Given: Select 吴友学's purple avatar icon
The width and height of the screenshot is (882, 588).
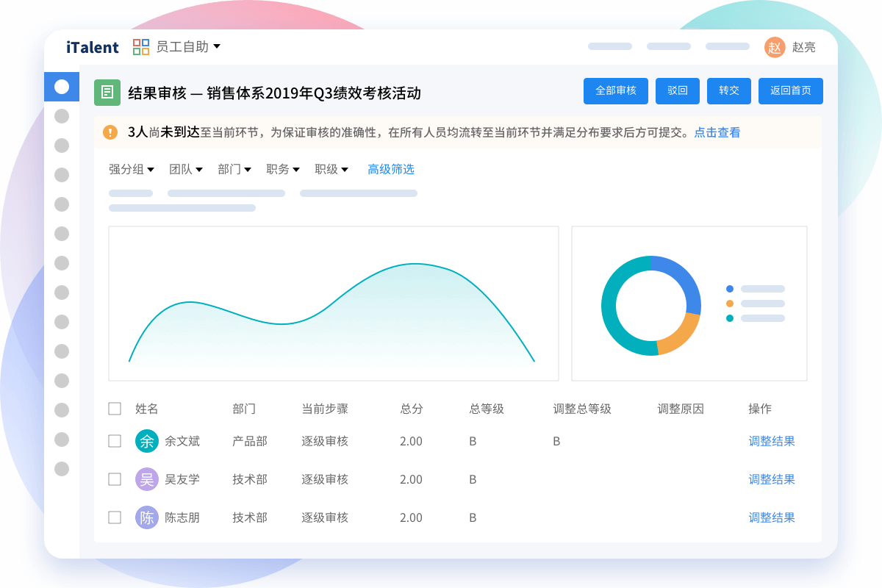Looking at the screenshot, I should (146, 479).
